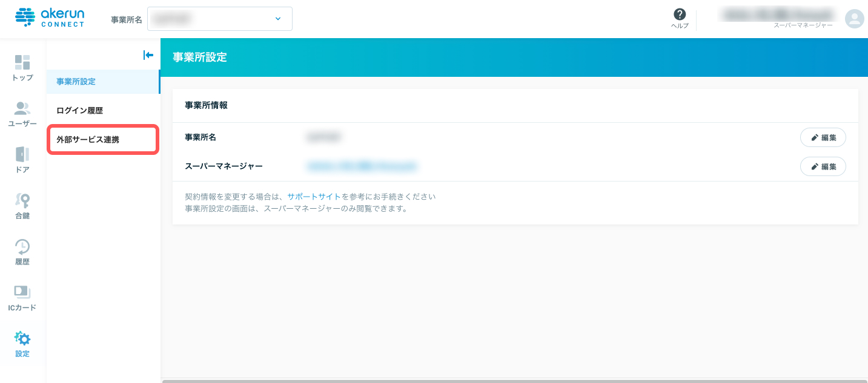868x383 pixels.
Task: Open the 事業所名 dropdown selector
Action: coord(220,19)
